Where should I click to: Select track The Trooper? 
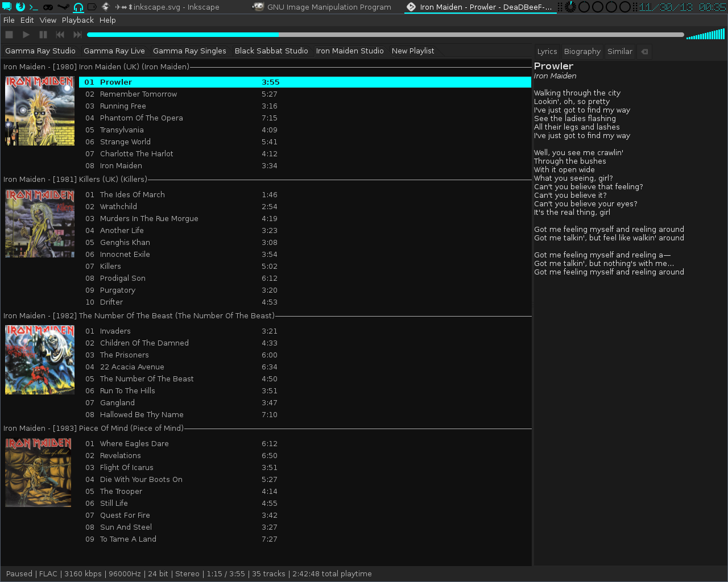click(305, 491)
